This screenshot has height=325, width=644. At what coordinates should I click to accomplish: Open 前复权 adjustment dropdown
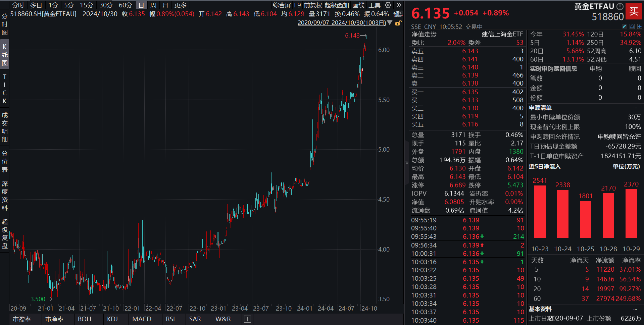point(313,5)
